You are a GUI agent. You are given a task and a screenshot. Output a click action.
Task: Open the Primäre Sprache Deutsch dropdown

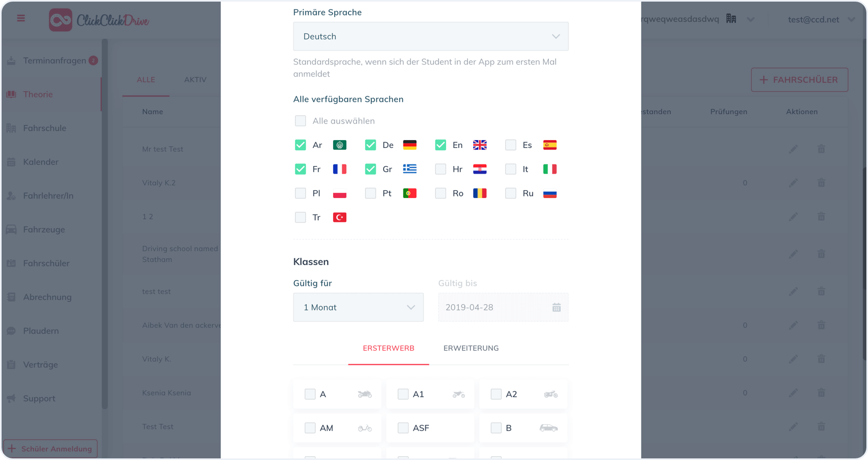coord(431,36)
